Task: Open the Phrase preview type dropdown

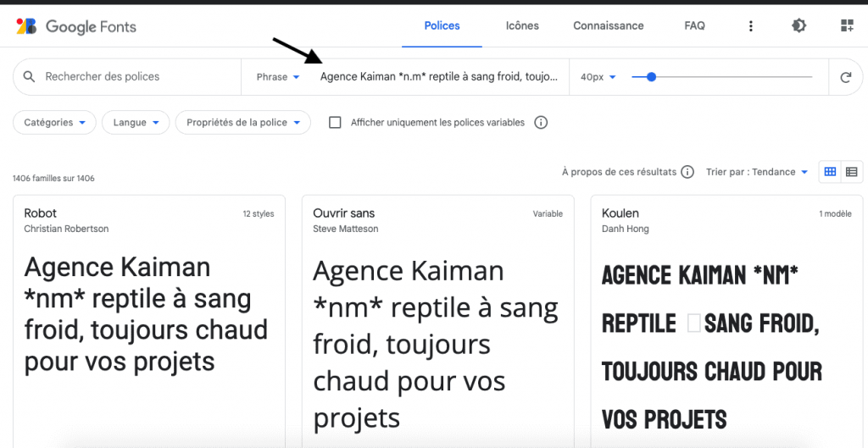Action: click(278, 77)
